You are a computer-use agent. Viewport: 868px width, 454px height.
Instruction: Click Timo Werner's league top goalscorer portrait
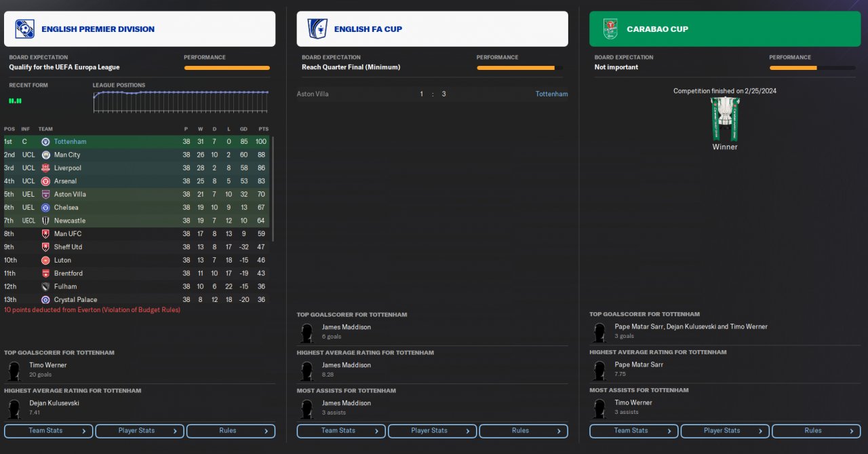click(x=14, y=371)
